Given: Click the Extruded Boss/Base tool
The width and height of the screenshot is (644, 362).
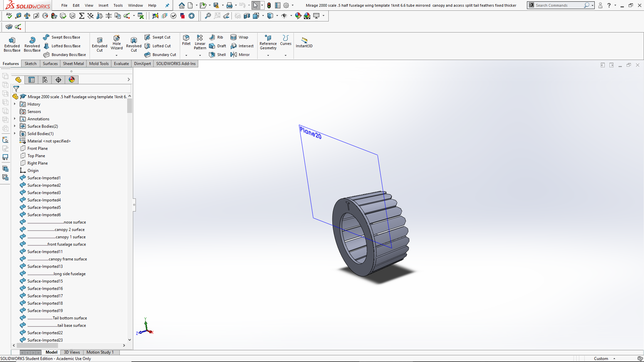Looking at the screenshot, I should pos(12,44).
